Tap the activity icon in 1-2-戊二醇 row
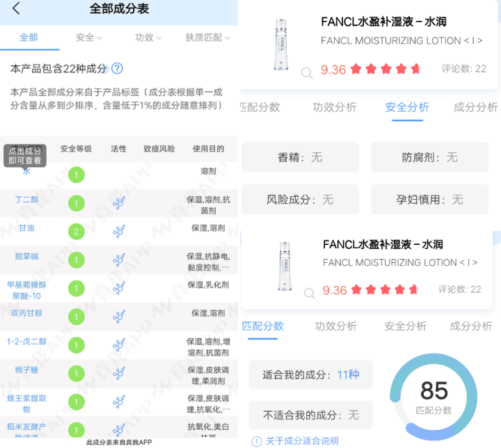 coord(119,345)
